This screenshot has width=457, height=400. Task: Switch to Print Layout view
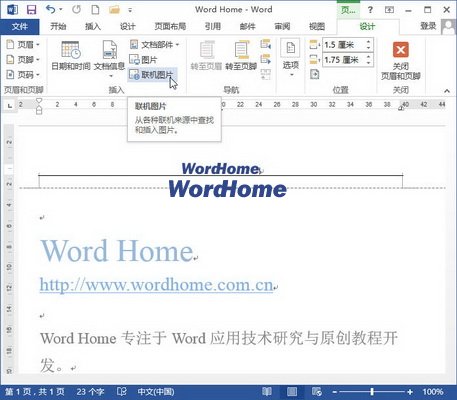point(292,391)
